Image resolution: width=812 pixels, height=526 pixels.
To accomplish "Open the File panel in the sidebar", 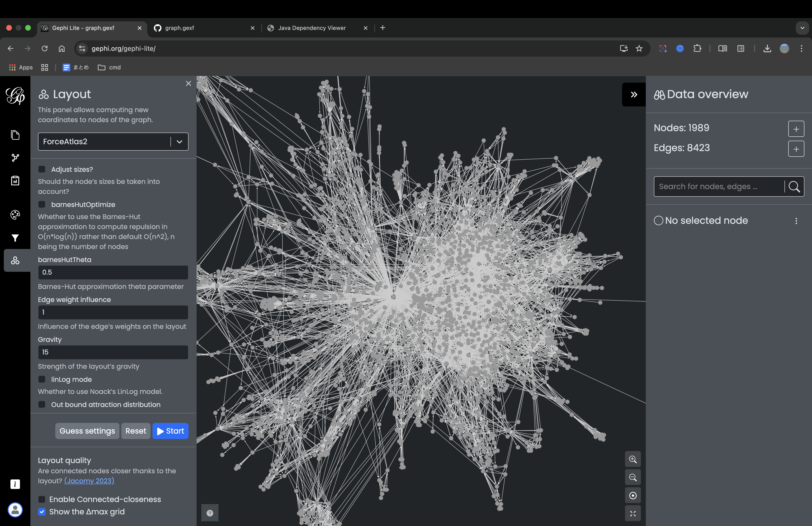I will 15,135.
